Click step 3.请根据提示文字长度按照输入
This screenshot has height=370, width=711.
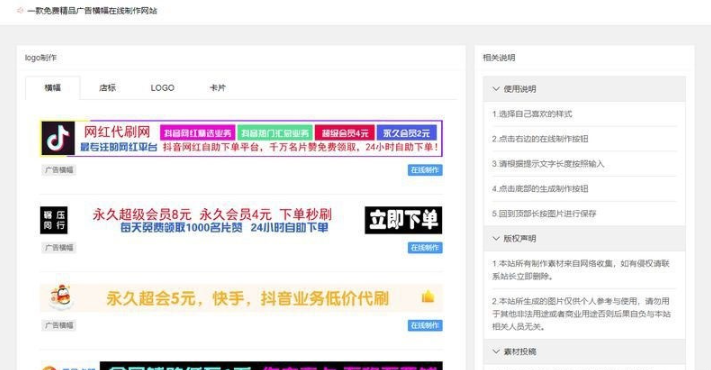point(548,164)
